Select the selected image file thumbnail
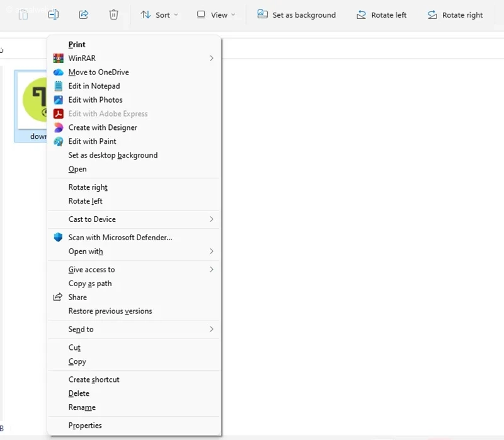This screenshot has width=504, height=440. click(31, 104)
